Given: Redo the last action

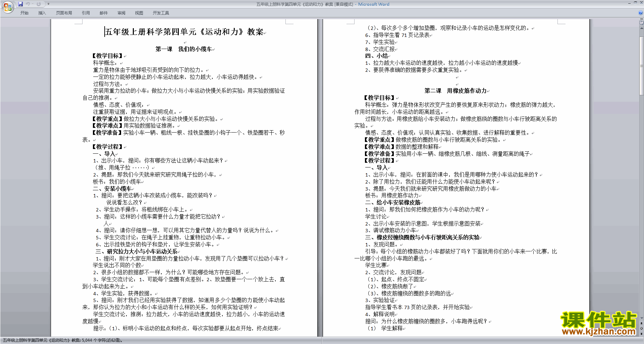Looking at the screenshot, I should (39, 4).
